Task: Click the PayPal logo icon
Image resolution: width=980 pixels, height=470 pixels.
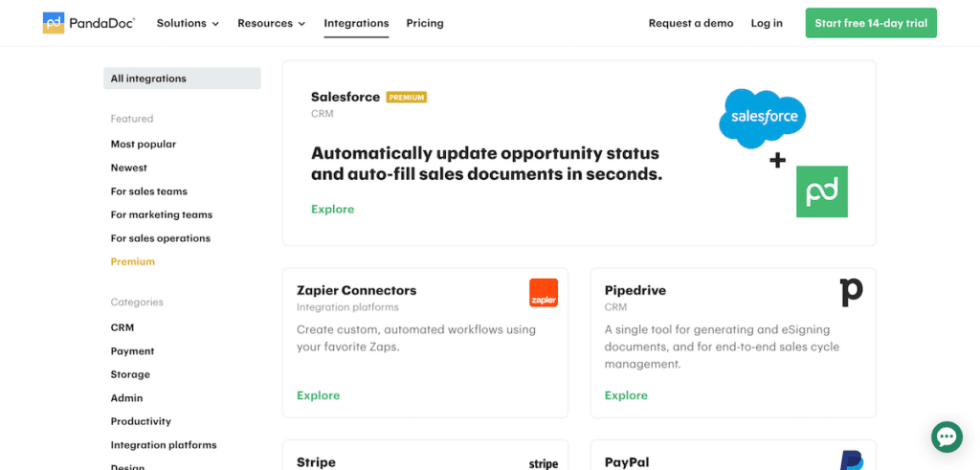Action: coord(851,460)
